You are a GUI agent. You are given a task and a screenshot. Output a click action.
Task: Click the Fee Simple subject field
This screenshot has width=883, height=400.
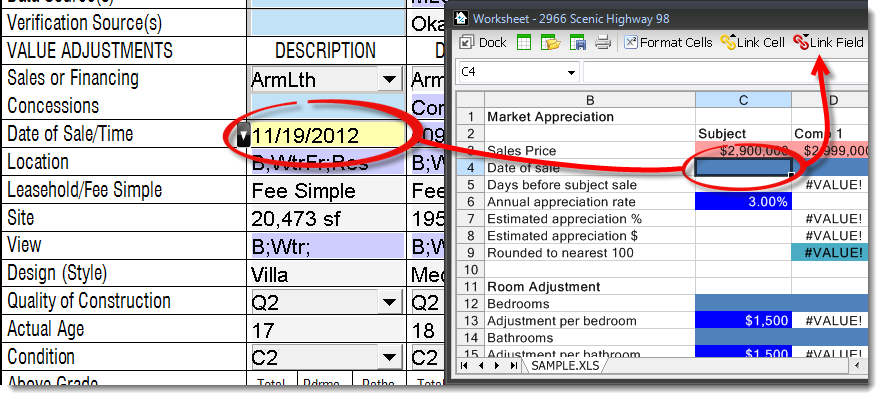(326, 190)
